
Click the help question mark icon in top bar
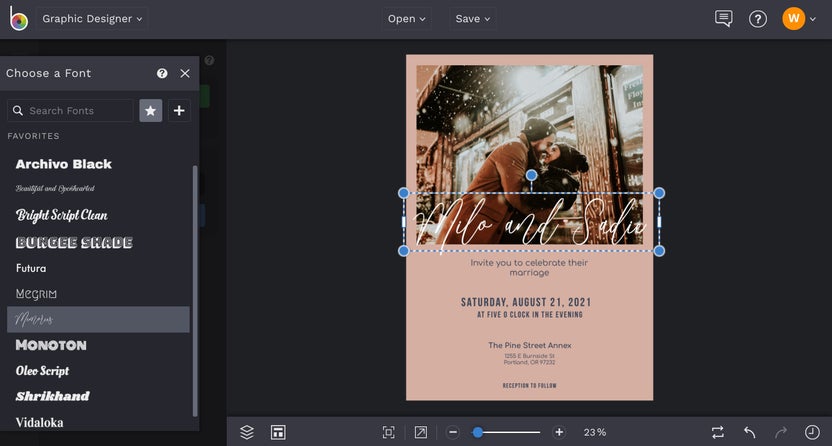point(758,19)
